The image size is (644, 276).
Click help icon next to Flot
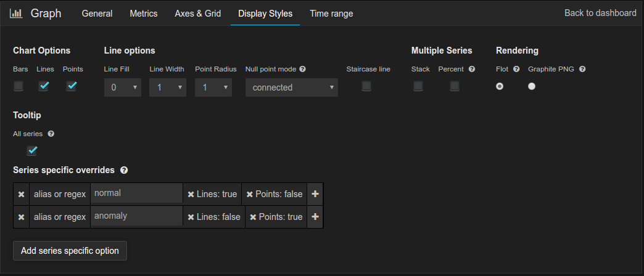[x=516, y=69]
